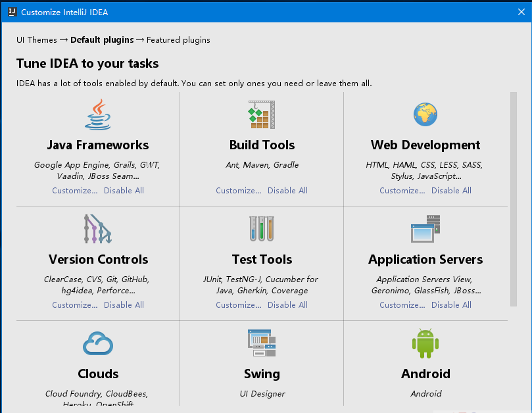Click the vertical scrollbar of plugin list
This screenshot has width=532, height=413.
point(514,199)
